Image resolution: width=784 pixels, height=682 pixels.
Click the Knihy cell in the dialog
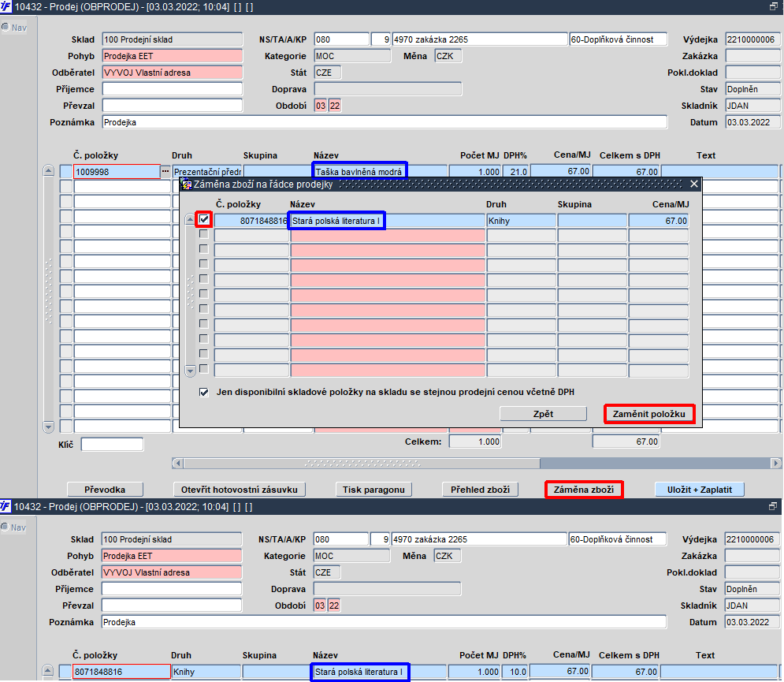point(521,221)
